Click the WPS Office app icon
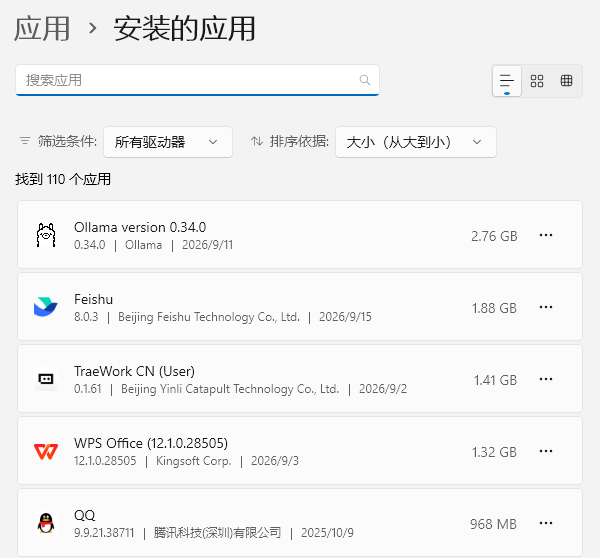600x558 pixels. click(x=46, y=451)
